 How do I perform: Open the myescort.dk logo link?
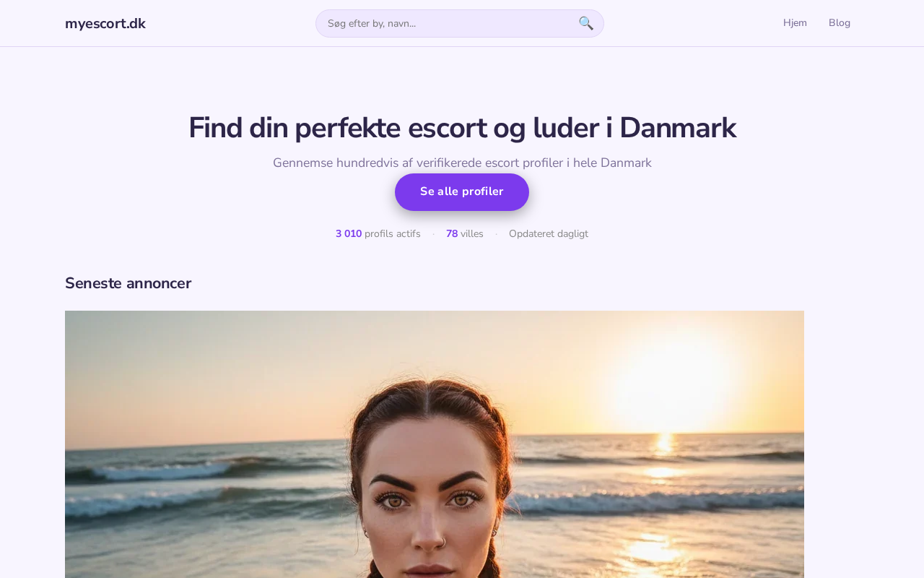pyautogui.click(x=105, y=23)
